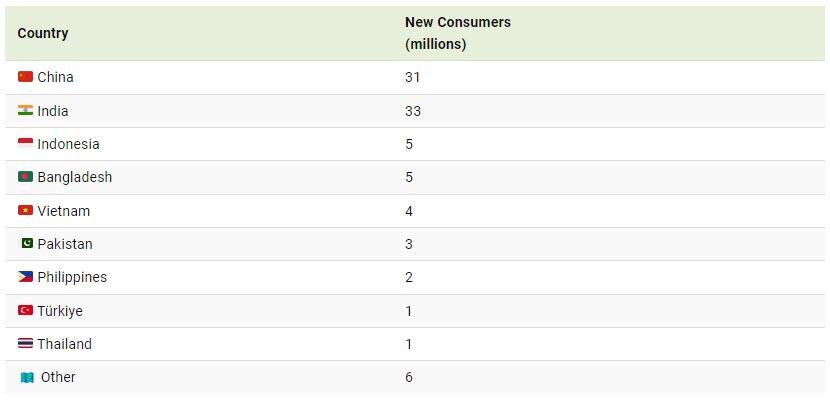Select the New Consumers (millions) header

[x=457, y=33]
